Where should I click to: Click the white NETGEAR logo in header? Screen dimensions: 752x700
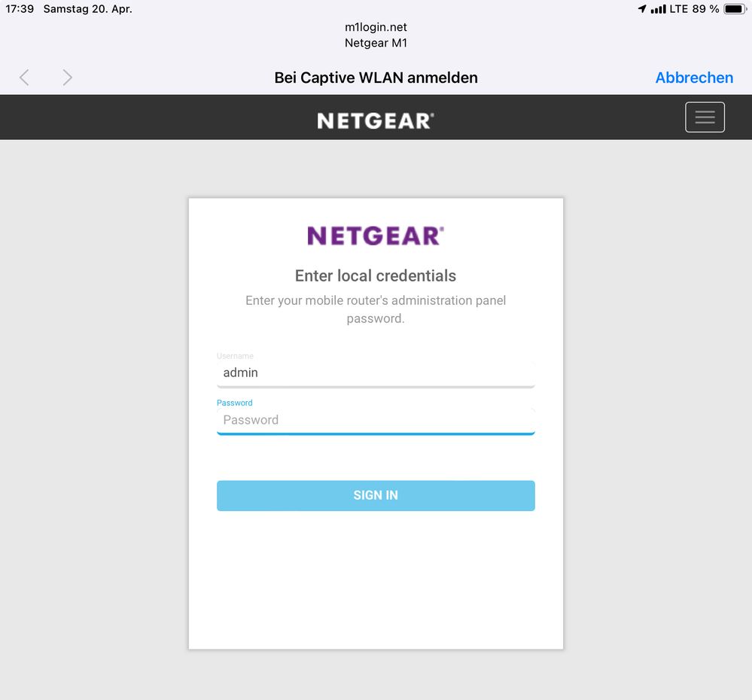[376, 121]
